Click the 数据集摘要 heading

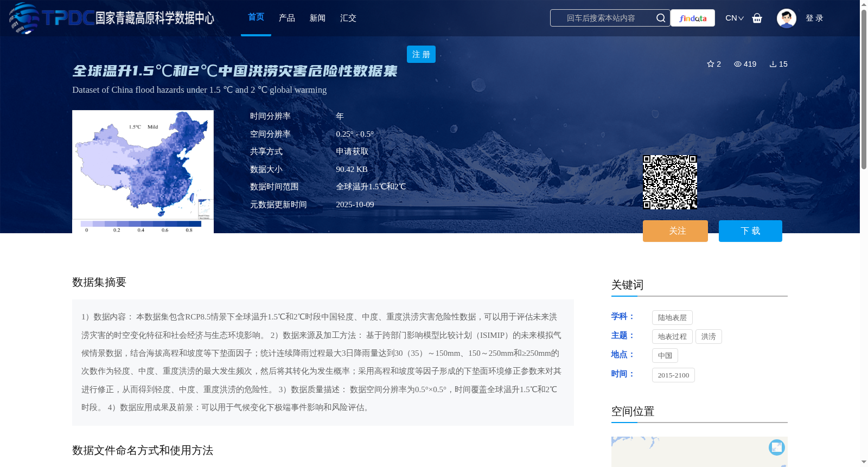click(99, 282)
